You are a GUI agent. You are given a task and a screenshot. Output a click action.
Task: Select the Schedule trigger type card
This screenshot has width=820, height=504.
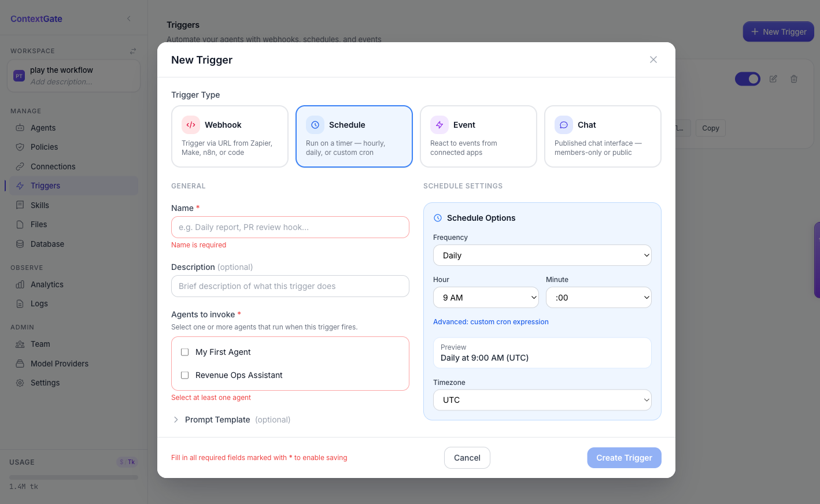click(x=354, y=136)
